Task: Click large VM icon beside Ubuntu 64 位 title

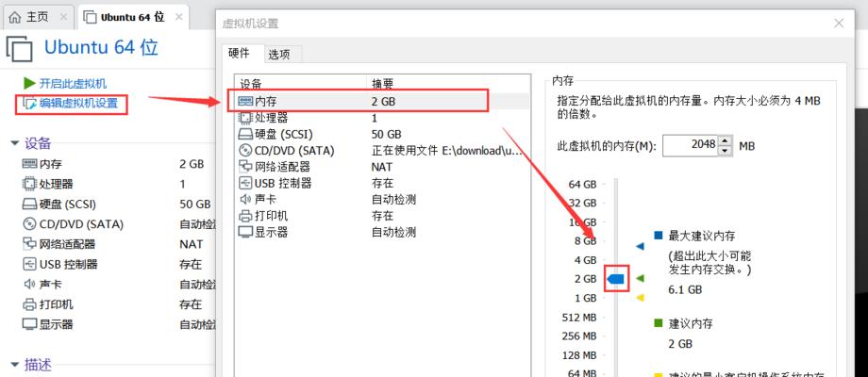Action: tap(20, 49)
